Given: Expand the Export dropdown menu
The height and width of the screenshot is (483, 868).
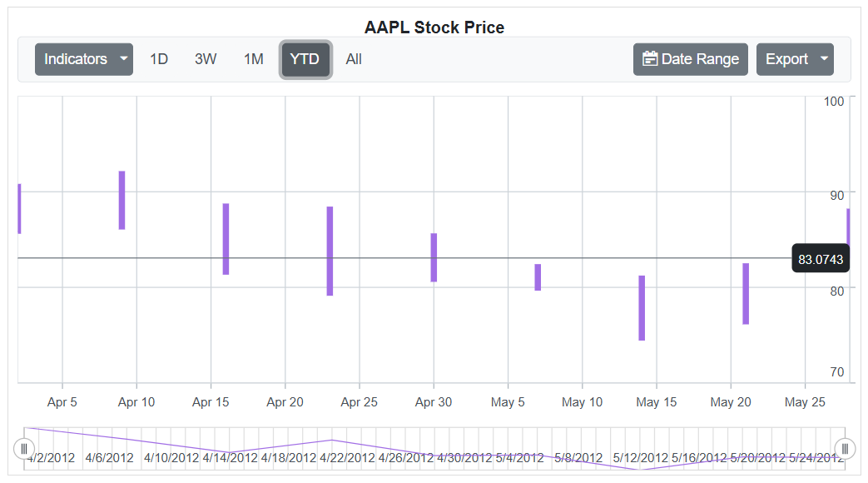Looking at the screenshot, I should pos(794,59).
